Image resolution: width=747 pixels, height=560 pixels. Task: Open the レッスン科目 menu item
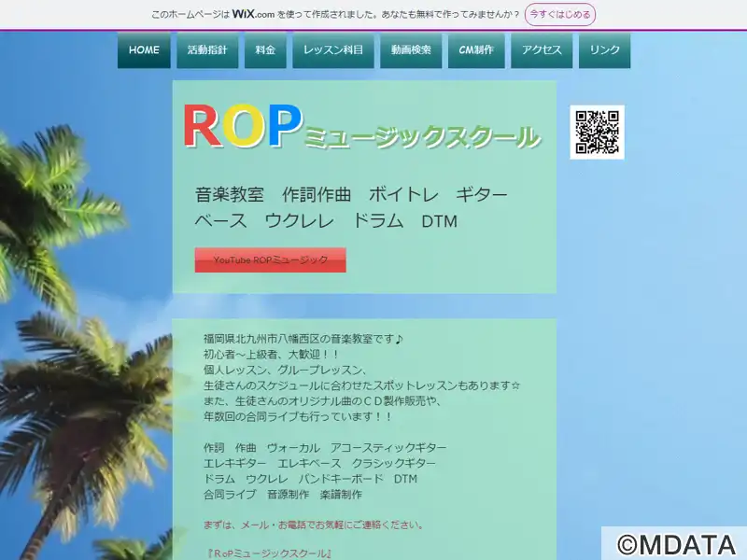coord(333,50)
